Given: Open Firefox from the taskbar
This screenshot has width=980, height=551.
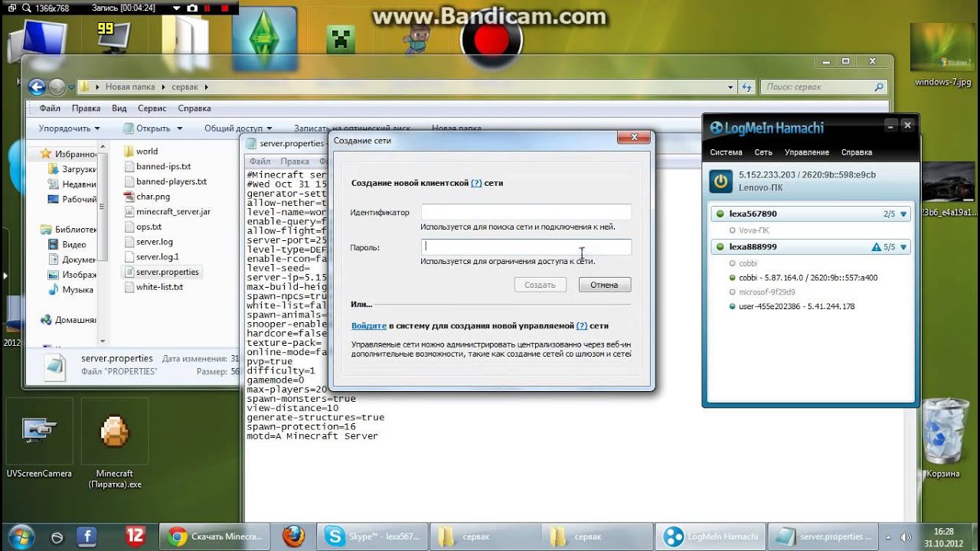Looking at the screenshot, I should point(292,536).
